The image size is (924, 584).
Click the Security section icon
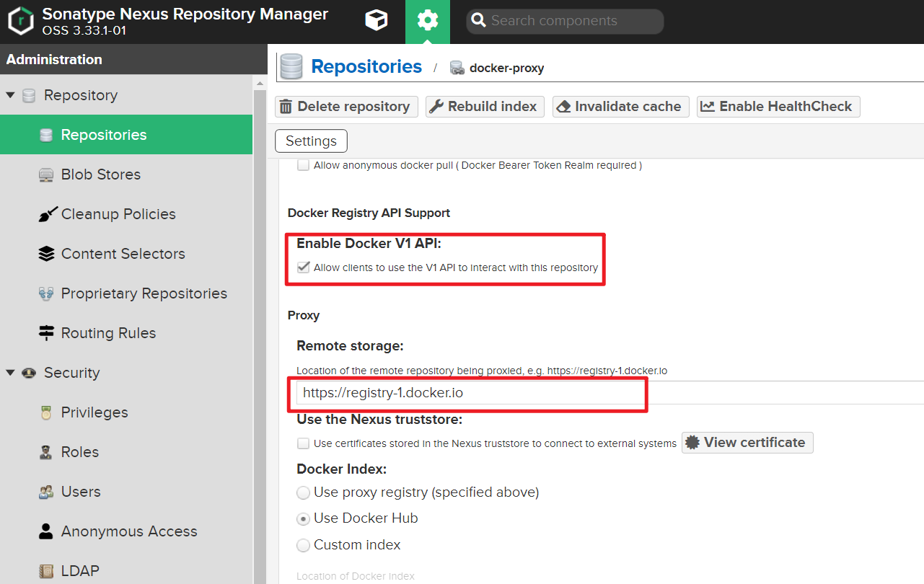pyautogui.click(x=29, y=373)
